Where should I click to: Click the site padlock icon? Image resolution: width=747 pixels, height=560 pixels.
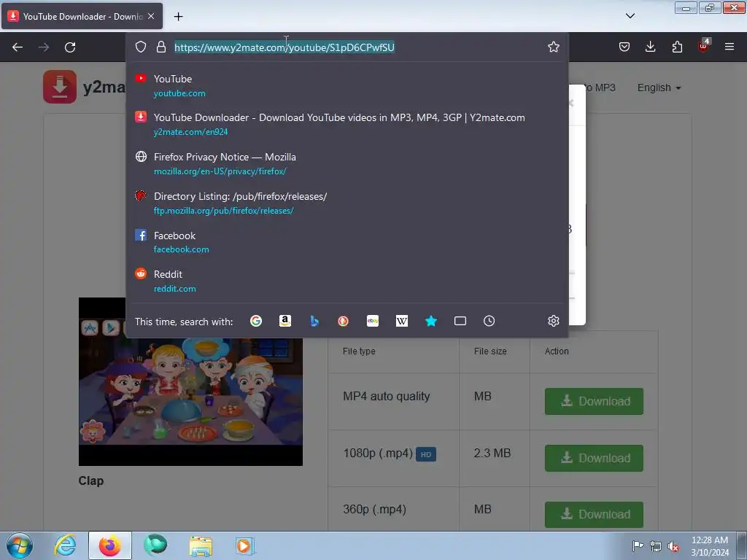pos(161,47)
